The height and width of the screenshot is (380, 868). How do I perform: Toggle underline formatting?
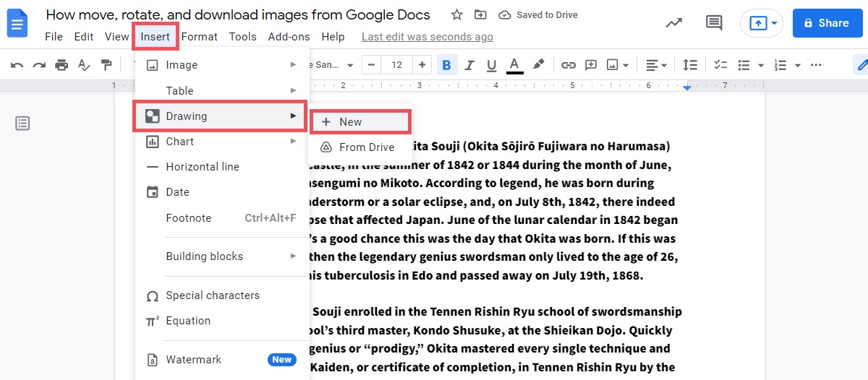(492, 65)
